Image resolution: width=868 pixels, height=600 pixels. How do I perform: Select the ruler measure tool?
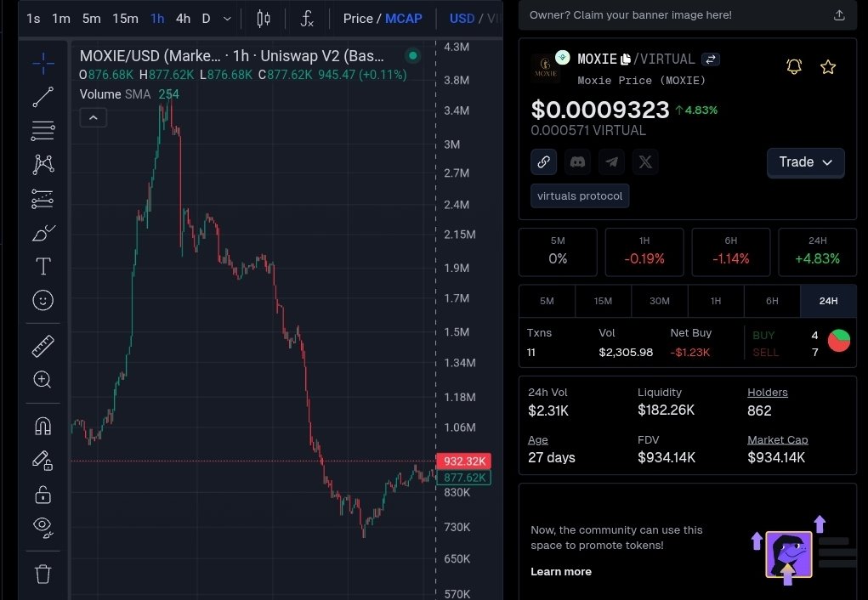tap(43, 346)
